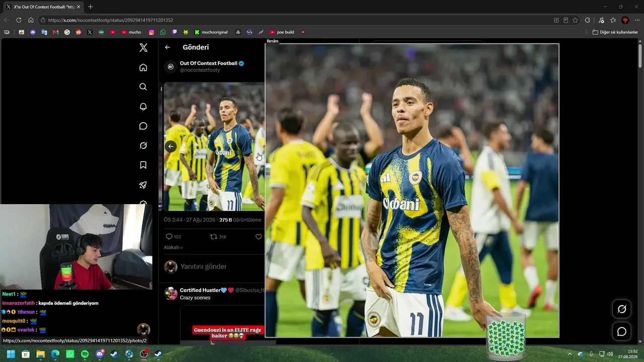Open browser extensions puzzle icon
Viewport: 644px width, 362px height.
point(588,20)
